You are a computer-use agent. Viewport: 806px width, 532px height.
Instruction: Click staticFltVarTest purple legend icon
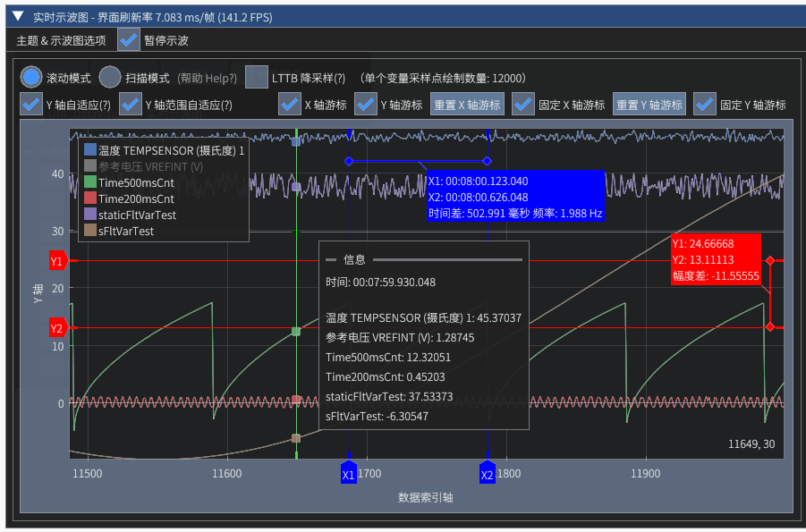89,215
